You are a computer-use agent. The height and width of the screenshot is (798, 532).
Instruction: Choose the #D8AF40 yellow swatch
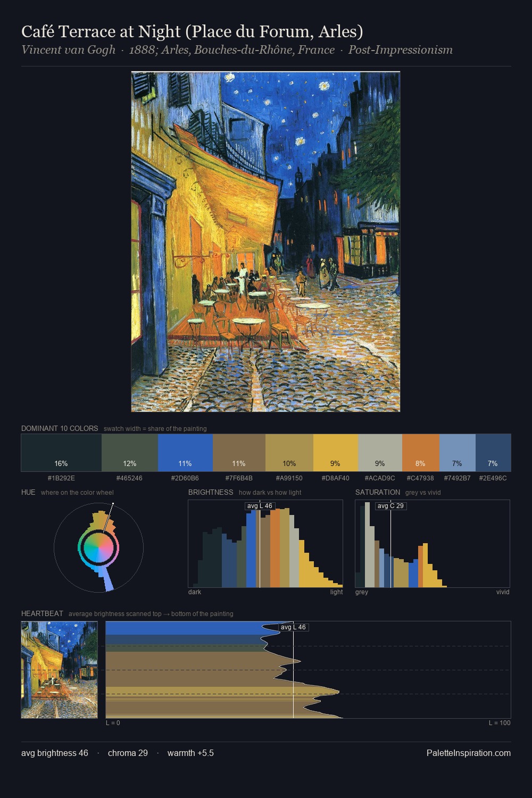(336, 453)
